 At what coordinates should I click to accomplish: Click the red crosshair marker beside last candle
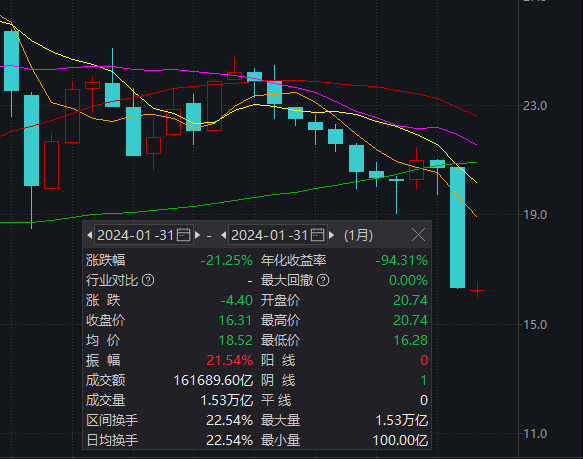pos(477,290)
